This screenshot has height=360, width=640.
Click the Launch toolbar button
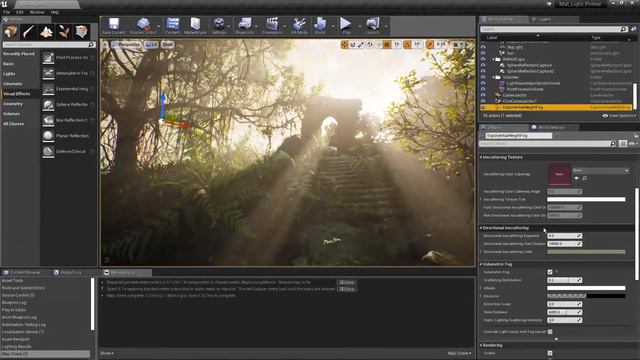(372, 26)
